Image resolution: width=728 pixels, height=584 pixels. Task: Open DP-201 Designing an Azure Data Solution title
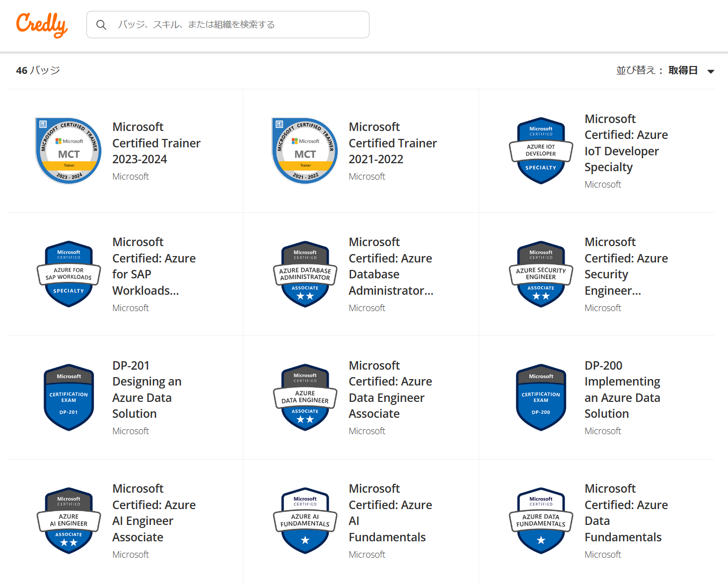[x=147, y=389]
